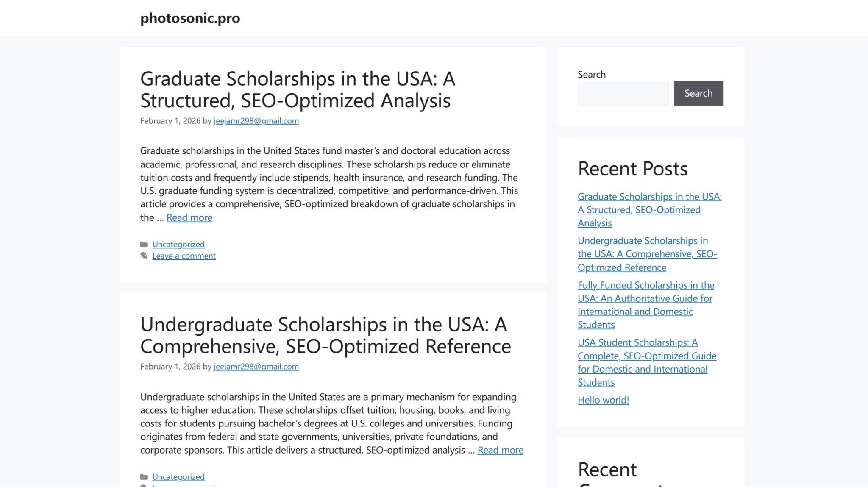This screenshot has width=868, height=487.
Task: Click folder icon in Graduate Scholarships post footer
Action: pos(144,244)
